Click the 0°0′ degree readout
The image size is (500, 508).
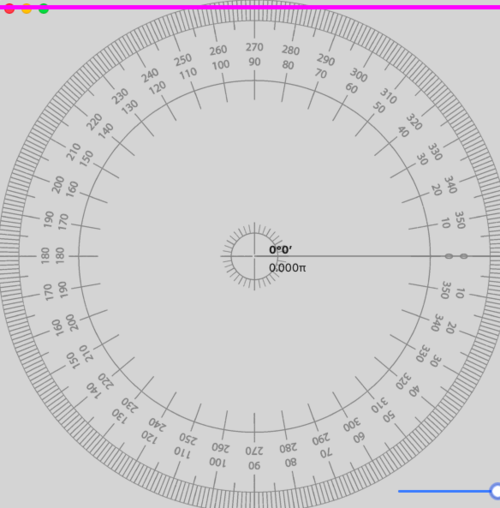coord(281,250)
